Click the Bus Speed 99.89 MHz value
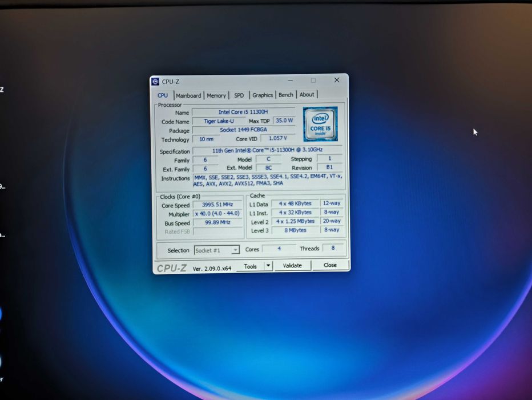The height and width of the screenshot is (400, 532). pyautogui.click(x=217, y=222)
